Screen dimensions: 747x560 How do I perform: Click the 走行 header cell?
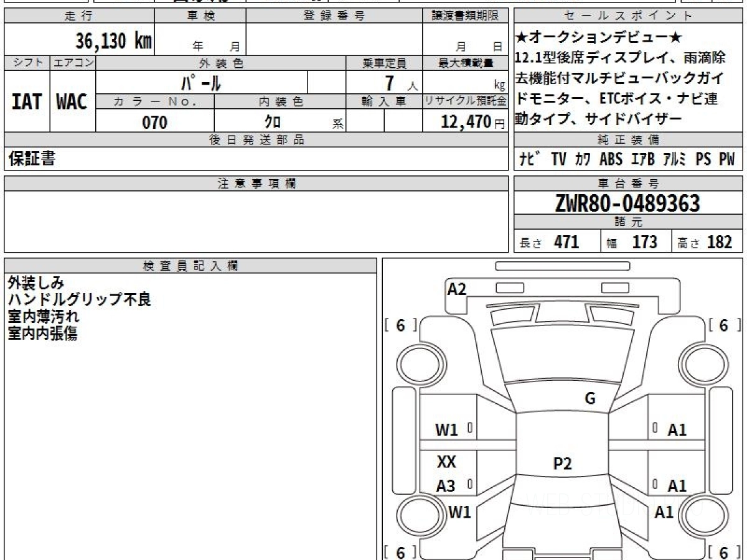79,16
